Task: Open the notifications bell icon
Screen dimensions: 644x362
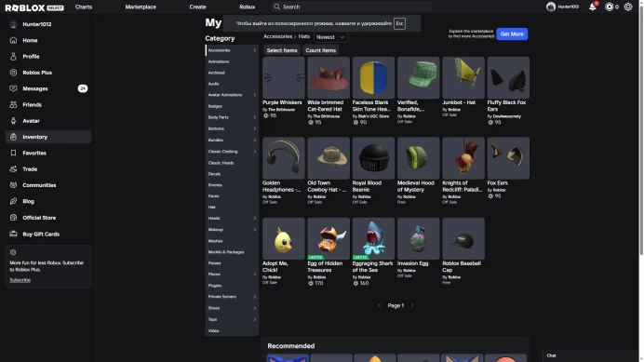Action: (592, 7)
